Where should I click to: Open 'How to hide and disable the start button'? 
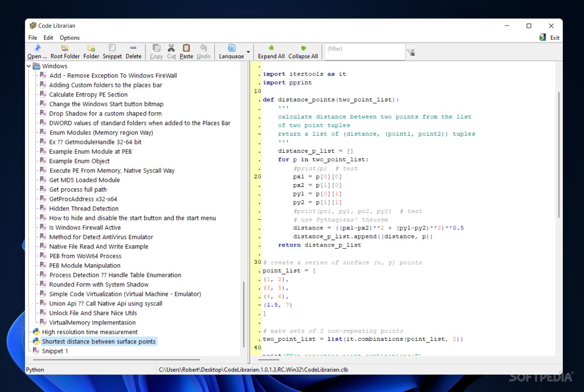coord(133,218)
